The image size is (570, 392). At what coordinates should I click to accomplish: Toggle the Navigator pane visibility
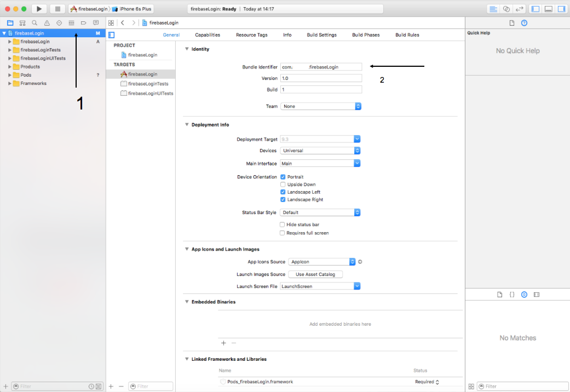point(536,9)
